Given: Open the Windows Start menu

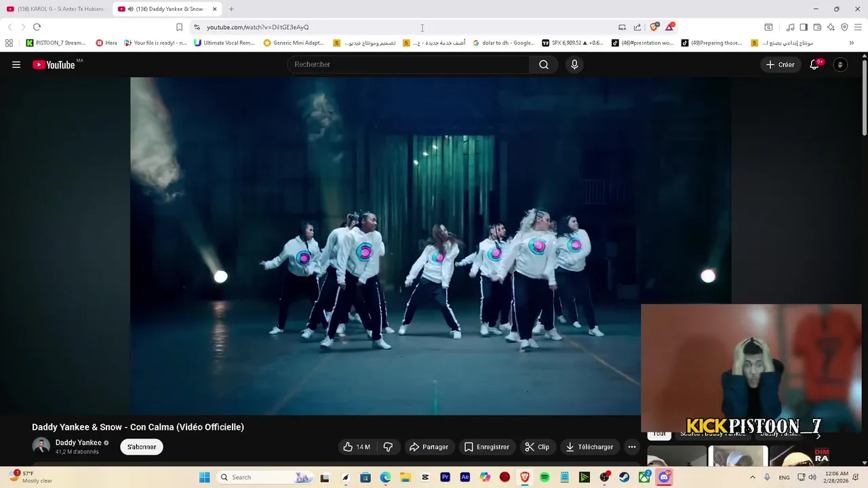Looking at the screenshot, I should tap(204, 477).
